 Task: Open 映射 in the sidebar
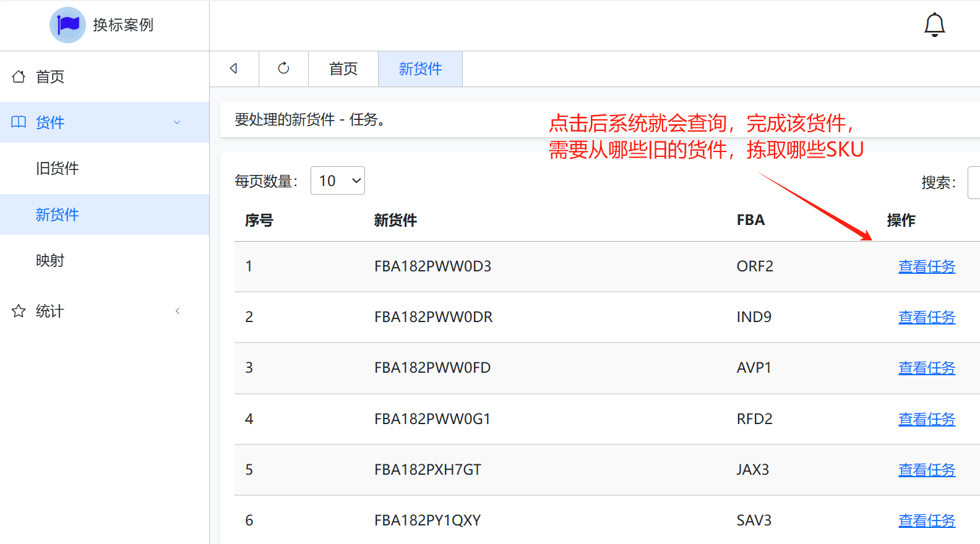click(105, 260)
